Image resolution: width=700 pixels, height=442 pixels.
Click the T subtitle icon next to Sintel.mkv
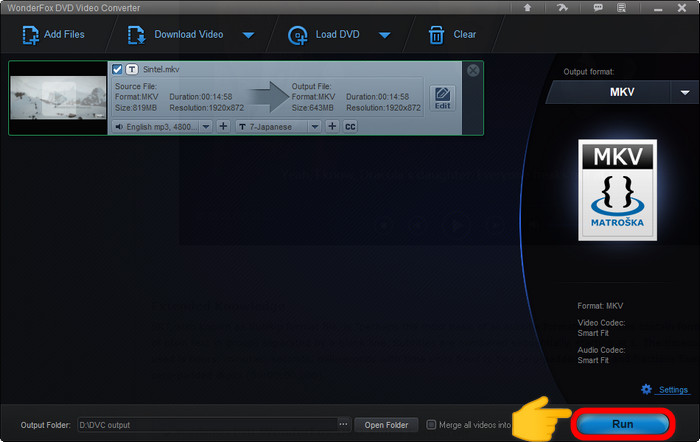click(132, 69)
